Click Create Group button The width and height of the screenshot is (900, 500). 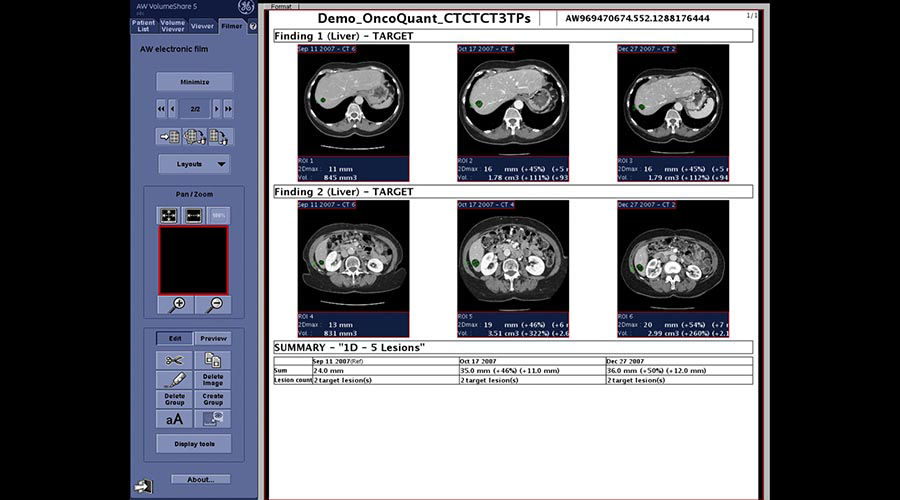(x=212, y=399)
